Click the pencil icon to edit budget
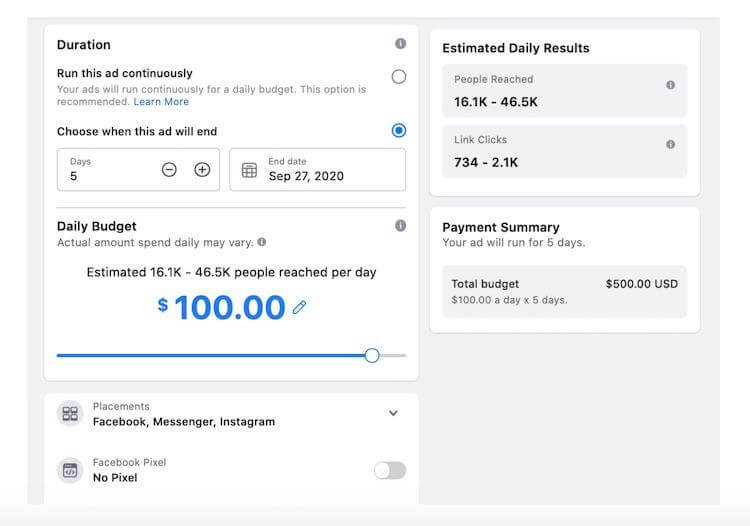 coord(299,308)
